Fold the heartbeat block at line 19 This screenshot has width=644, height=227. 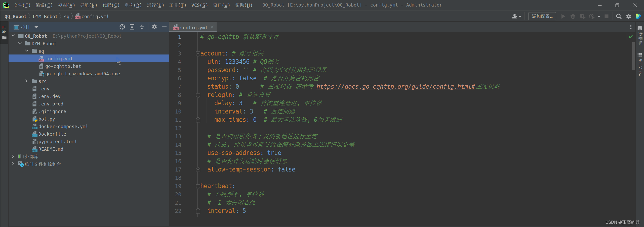[x=198, y=186]
